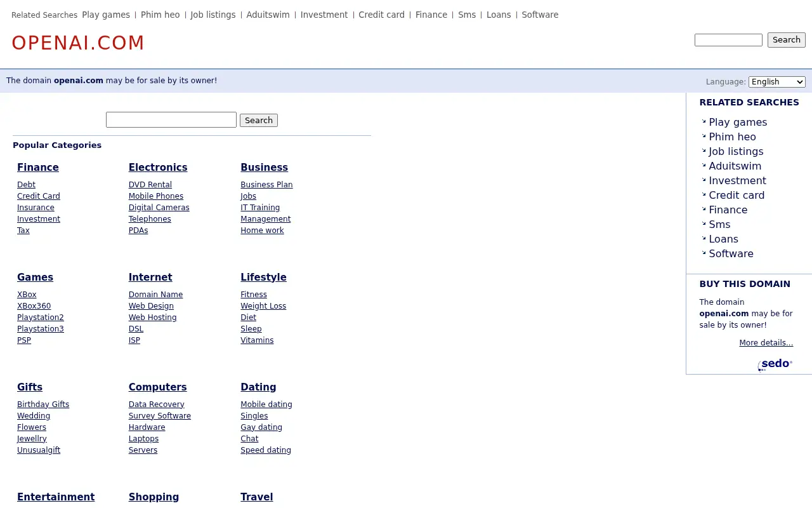The image size is (812, 508).
Task: Open the Finance category heading
Action: [x=38, y=168]
